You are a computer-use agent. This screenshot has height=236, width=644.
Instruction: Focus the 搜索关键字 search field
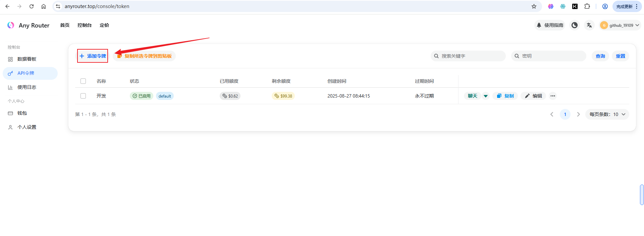pos(468,56)
